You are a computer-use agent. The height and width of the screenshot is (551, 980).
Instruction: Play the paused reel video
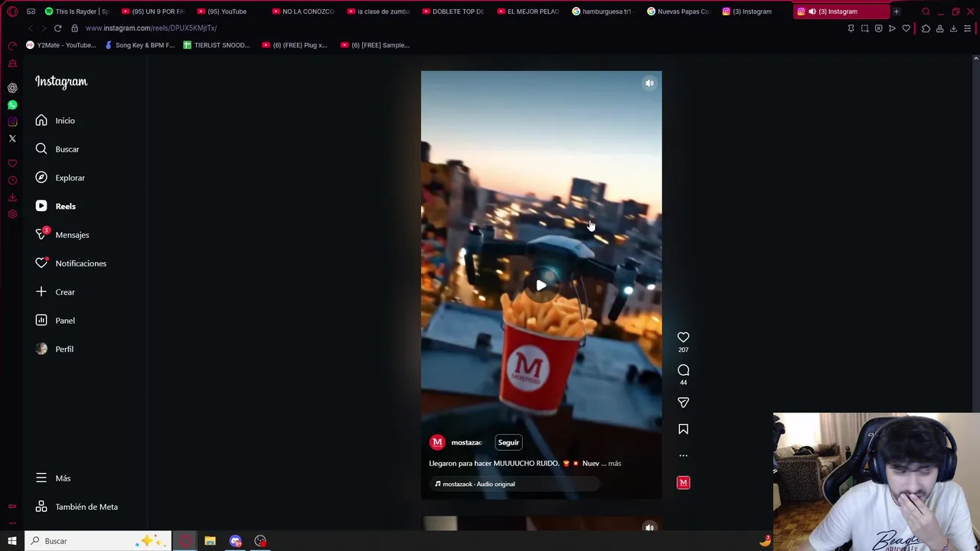[x=541, y=285]
